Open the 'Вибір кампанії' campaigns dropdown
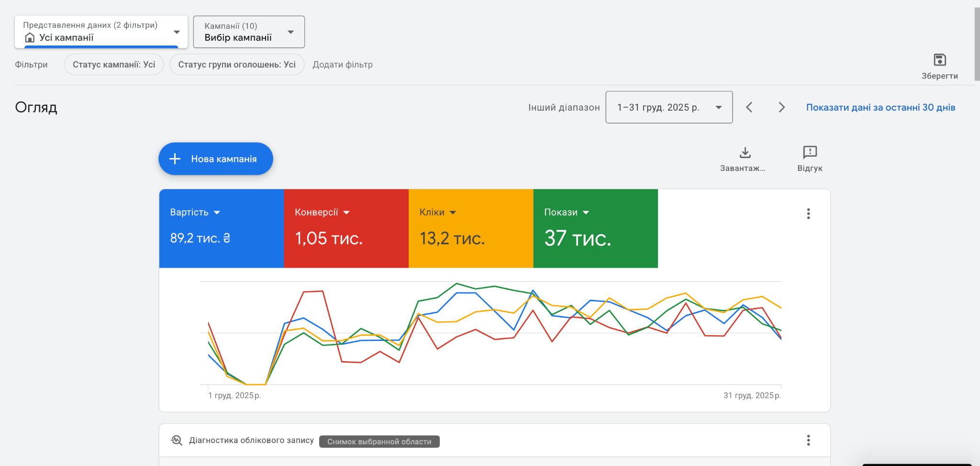 click(249, 32)
